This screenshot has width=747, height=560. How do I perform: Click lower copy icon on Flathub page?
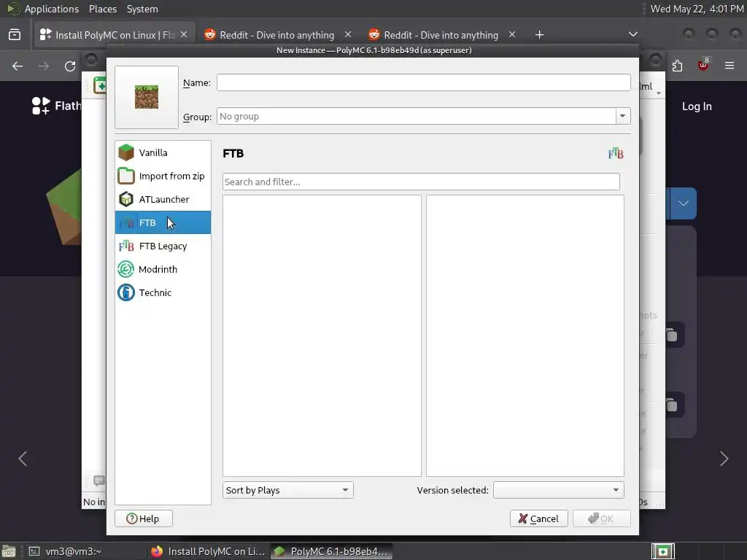coord(672,405)
